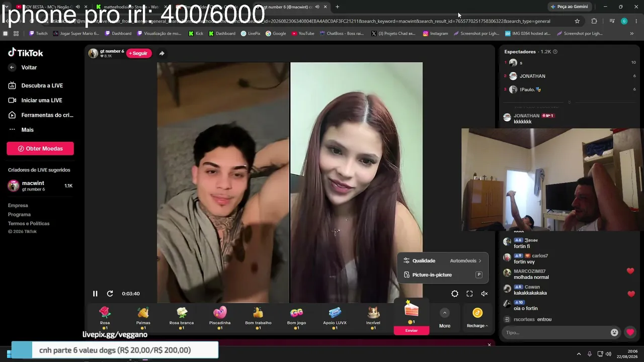Open the LivePix bookmark

point(251,34)
